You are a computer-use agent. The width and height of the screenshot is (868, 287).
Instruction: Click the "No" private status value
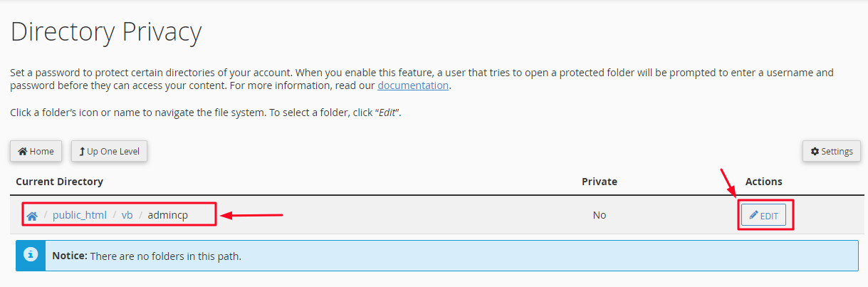[599, 215]
